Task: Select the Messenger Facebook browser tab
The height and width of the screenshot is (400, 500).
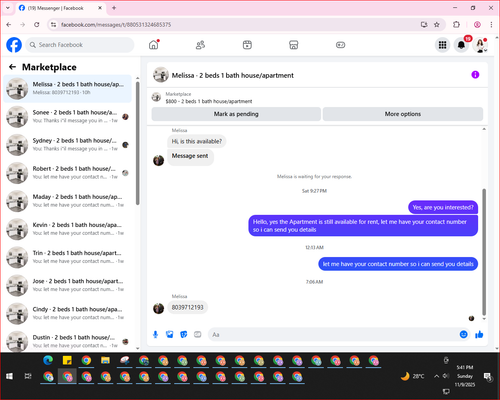Action: coord(60,8)
